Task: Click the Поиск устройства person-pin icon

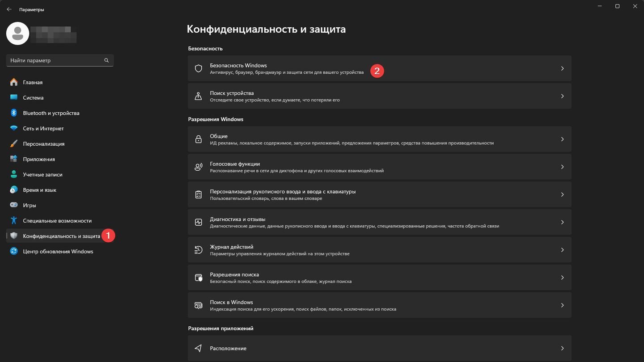Action: (x=199, y=96)
